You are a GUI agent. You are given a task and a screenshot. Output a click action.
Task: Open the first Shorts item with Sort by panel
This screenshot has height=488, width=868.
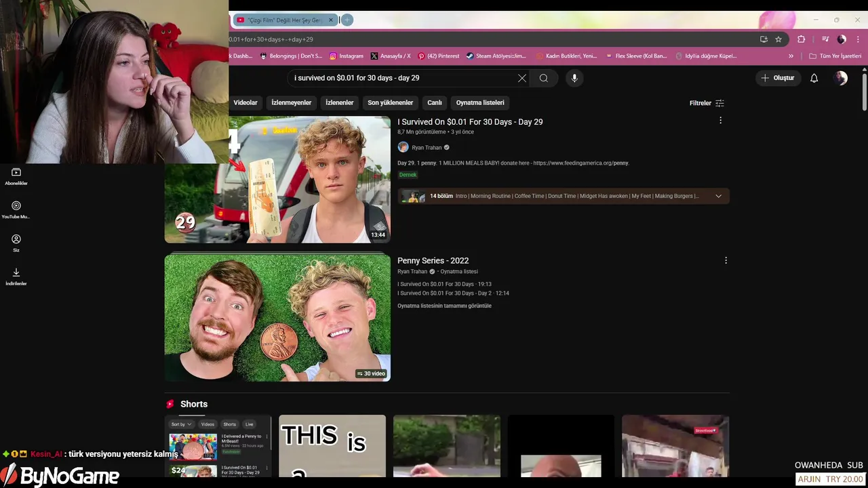point(219,447)
